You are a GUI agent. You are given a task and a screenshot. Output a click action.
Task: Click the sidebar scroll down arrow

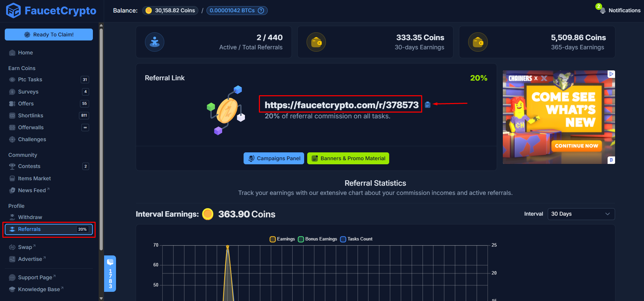click(x=101, y=298)
